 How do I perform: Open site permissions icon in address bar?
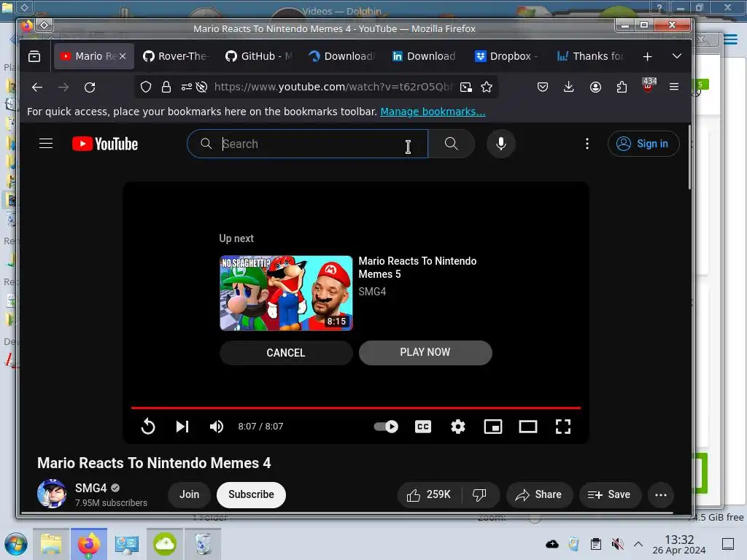click(186, 87)
